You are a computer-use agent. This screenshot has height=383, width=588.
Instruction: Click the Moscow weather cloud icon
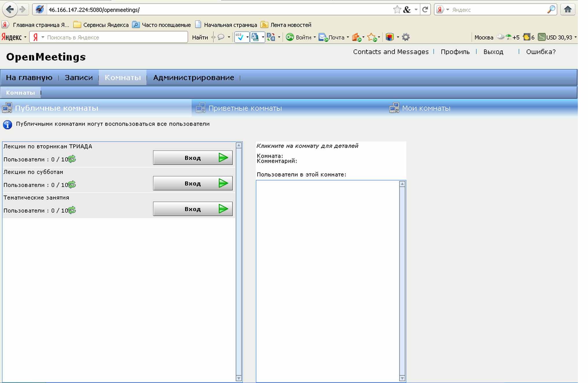click(500, 37)
